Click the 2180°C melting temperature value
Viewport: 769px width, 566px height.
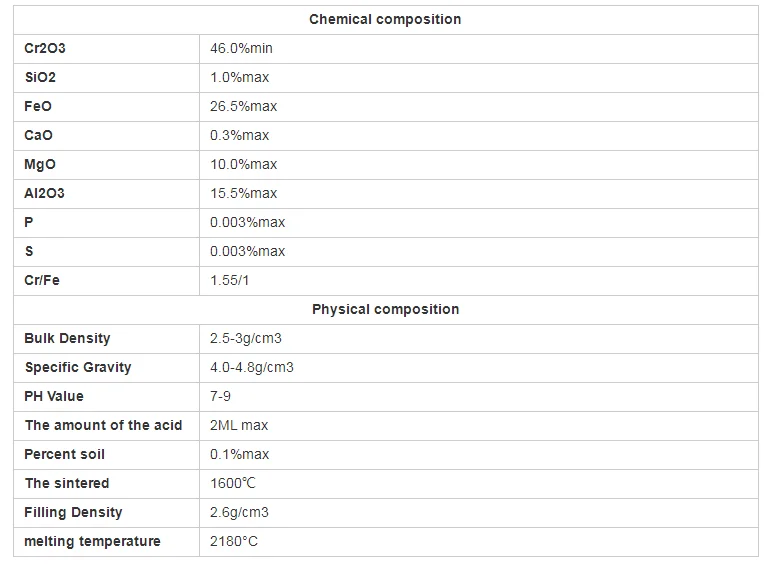234,541
